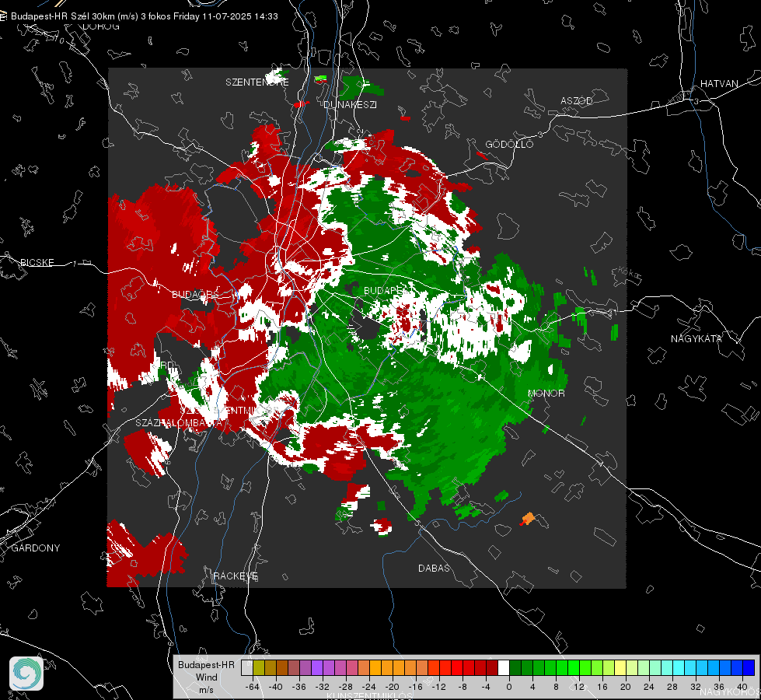Click the orange echo marker east of Dabas

pos(528,518)
